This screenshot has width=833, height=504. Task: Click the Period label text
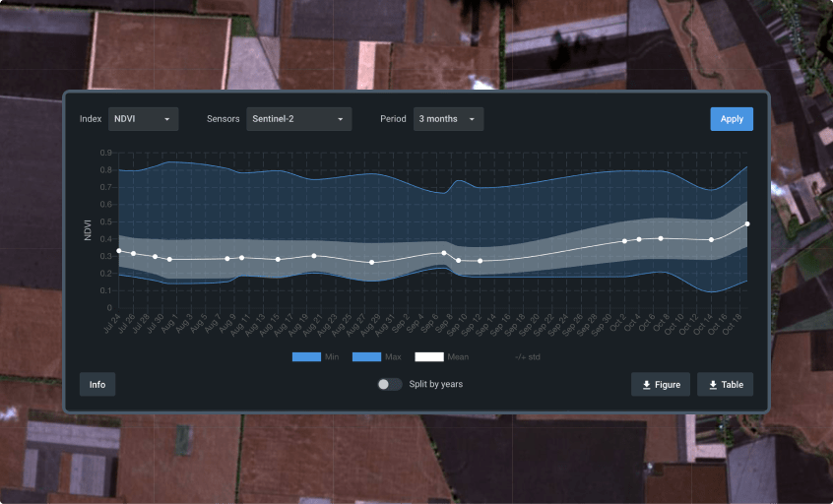pyautogui.click(x=393, y=119)
